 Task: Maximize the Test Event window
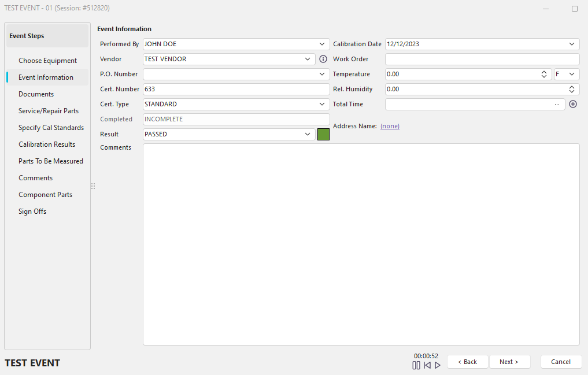click(574, 9)
